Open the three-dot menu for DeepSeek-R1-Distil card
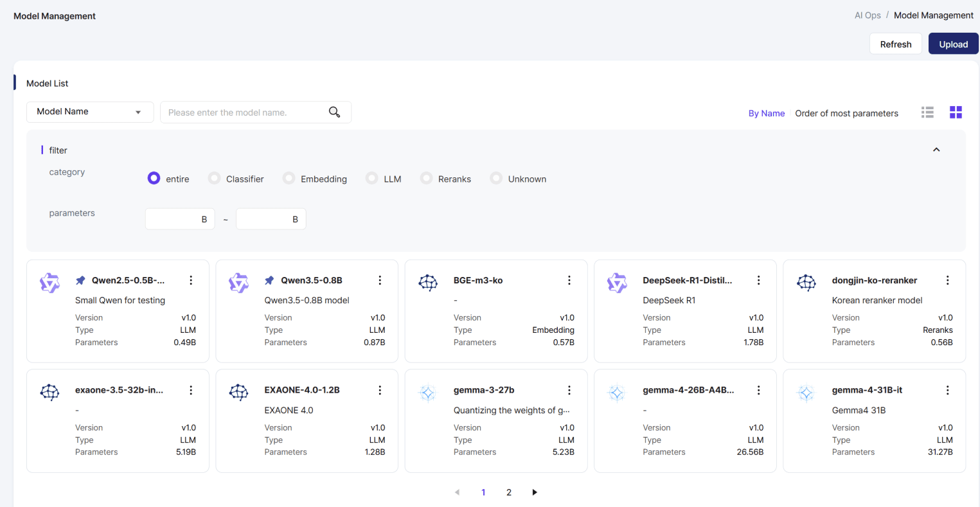980x507 pixels. 758,280
